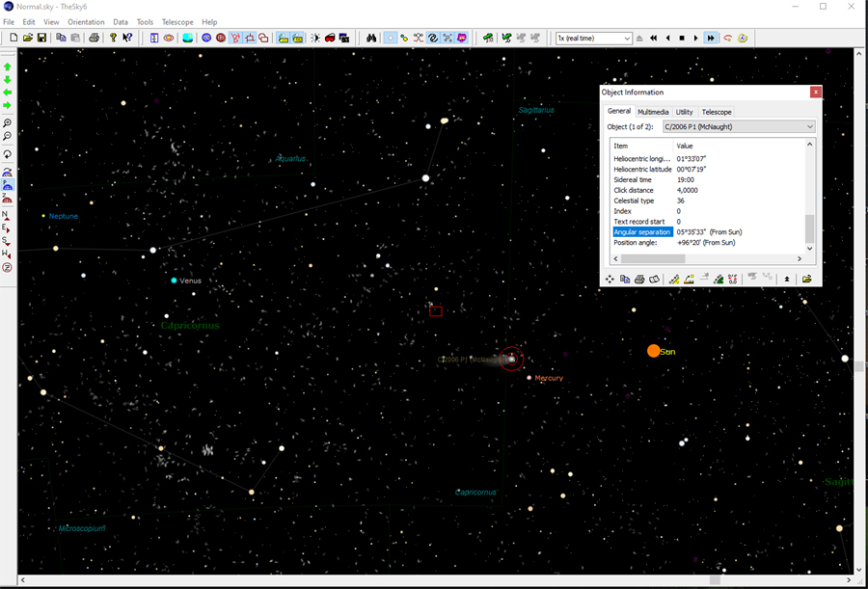Screen dimensions: 868x589
Task: Toggle the galaxies spiral display icon
Action: click(433, 39)
